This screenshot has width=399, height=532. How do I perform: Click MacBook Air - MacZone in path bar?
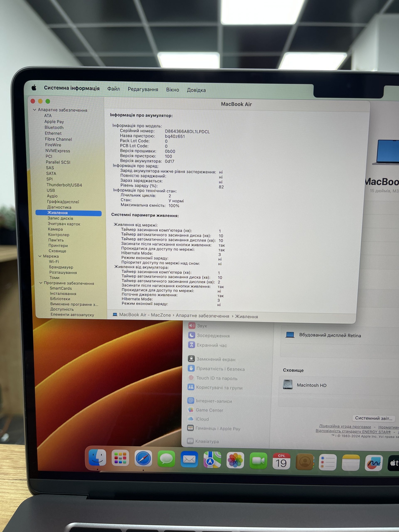pyautogui.click(x=145, y=315)
